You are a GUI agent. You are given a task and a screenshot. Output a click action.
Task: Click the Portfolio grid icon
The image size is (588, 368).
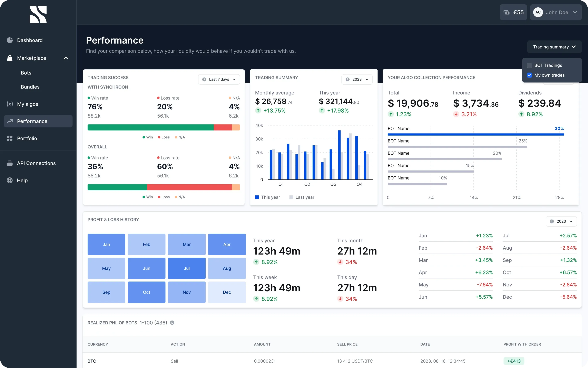click(x=10, y=138)
